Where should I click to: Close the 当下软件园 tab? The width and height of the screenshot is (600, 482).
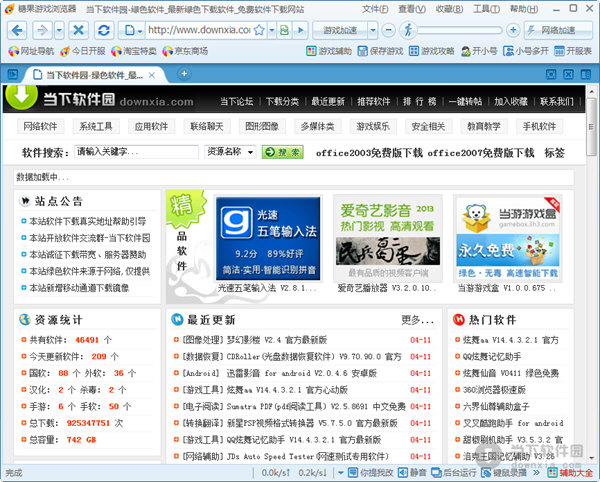[152, 75]
